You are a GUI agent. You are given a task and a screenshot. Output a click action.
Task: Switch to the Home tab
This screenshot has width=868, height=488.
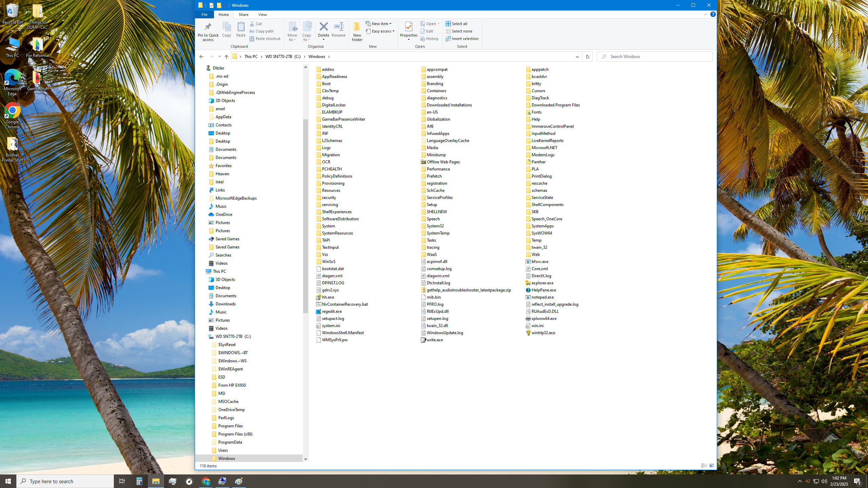coord(223,15)
